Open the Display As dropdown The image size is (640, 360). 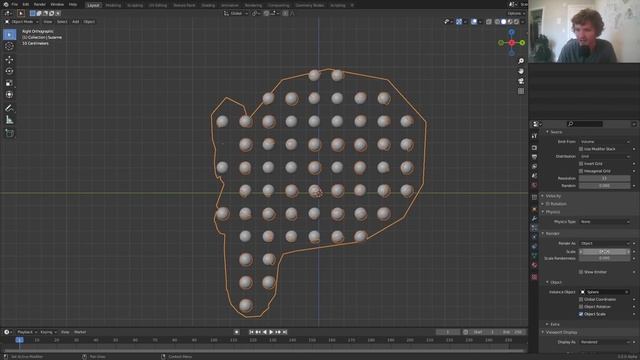[x=604, y=342]
